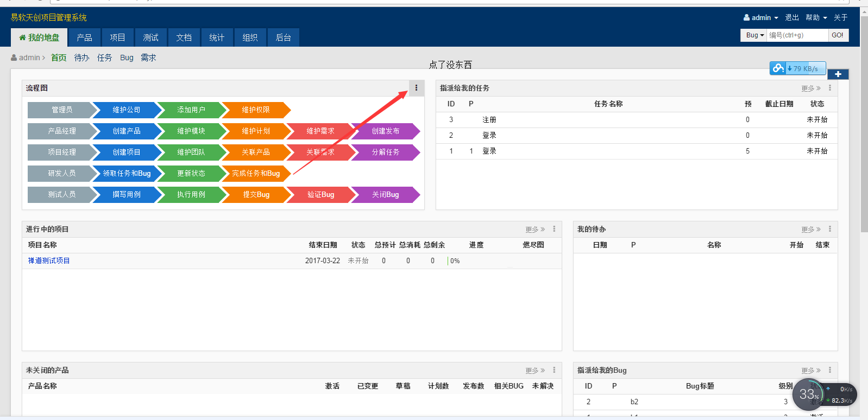The height and width of the screenshot is (420, 868).
Task: Click the project 0% progress bar
Action: [x=454, y=261]
